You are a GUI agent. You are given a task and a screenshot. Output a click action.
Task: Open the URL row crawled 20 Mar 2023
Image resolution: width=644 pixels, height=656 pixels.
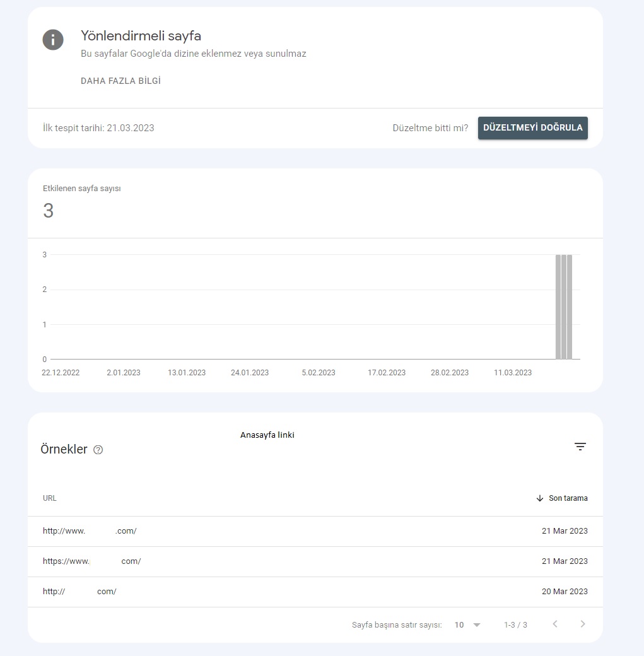(x=315, y=592)
